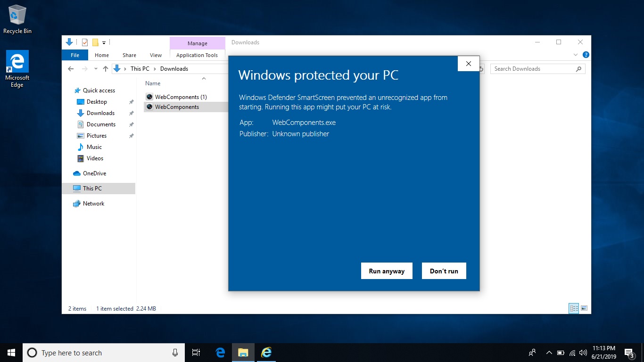
Task: Switch to large thumbnails view icon
Action: coord(584,308)
